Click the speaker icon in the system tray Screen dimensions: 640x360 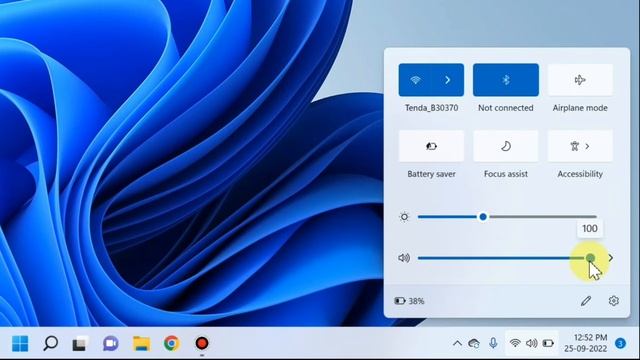531,343
